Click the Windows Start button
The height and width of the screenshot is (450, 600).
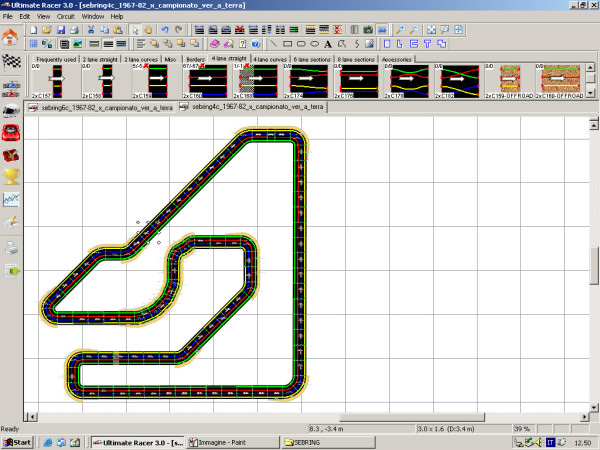18,441
